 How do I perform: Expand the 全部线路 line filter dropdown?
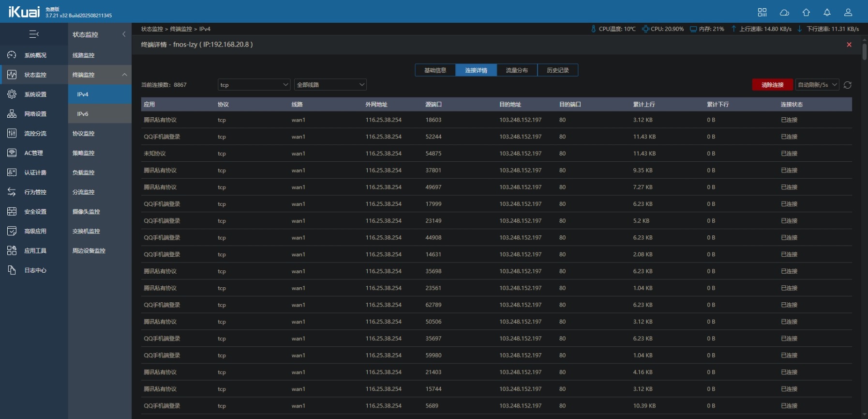(330, 85)
